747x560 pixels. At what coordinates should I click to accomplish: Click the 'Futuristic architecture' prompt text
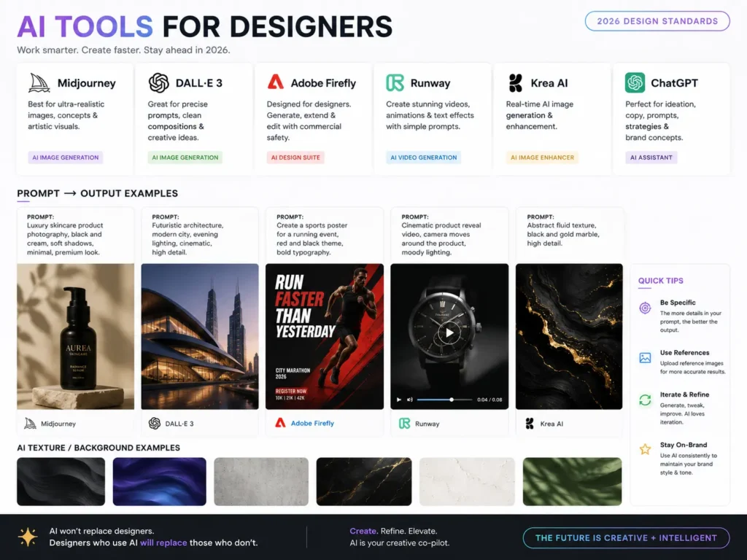187,238
